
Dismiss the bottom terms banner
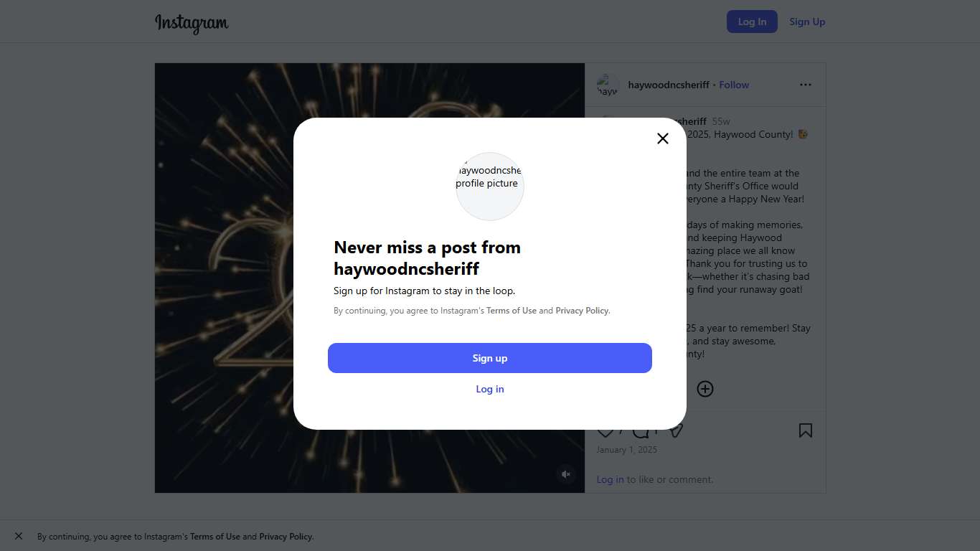tap(19, 536)
